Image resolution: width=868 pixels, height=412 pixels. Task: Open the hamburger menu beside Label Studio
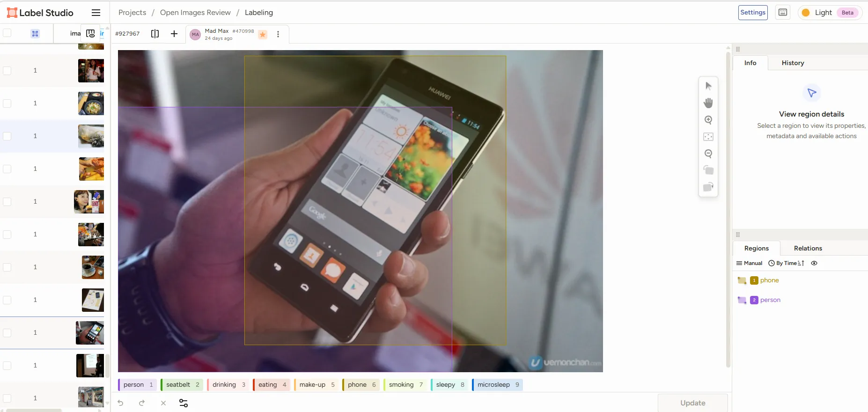pyautogui.click(x=96, y=13)
